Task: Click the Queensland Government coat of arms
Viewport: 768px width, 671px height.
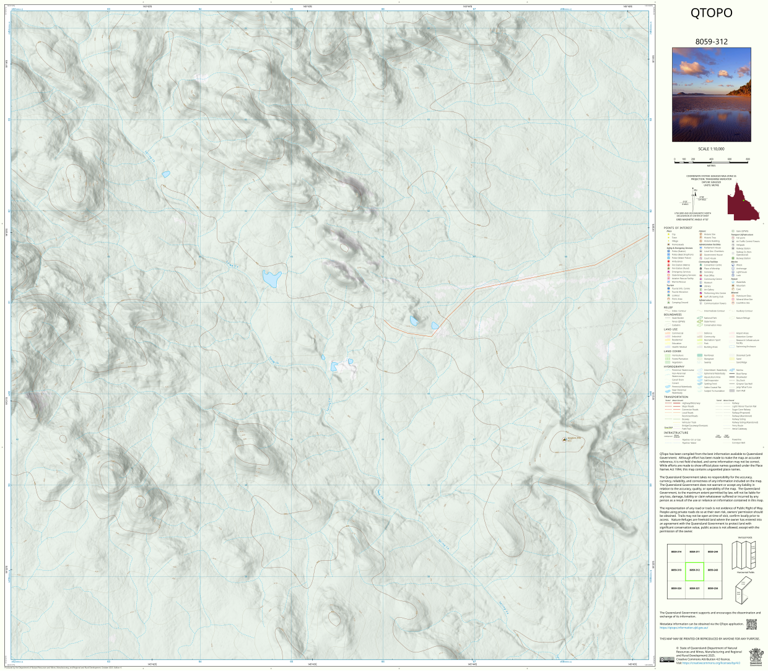Action: (757, 655)
